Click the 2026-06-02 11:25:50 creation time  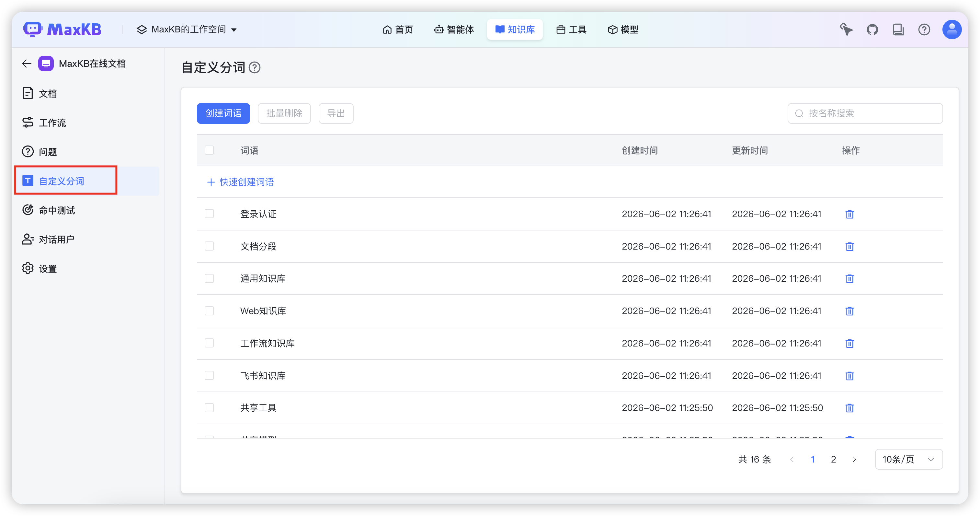667,408
